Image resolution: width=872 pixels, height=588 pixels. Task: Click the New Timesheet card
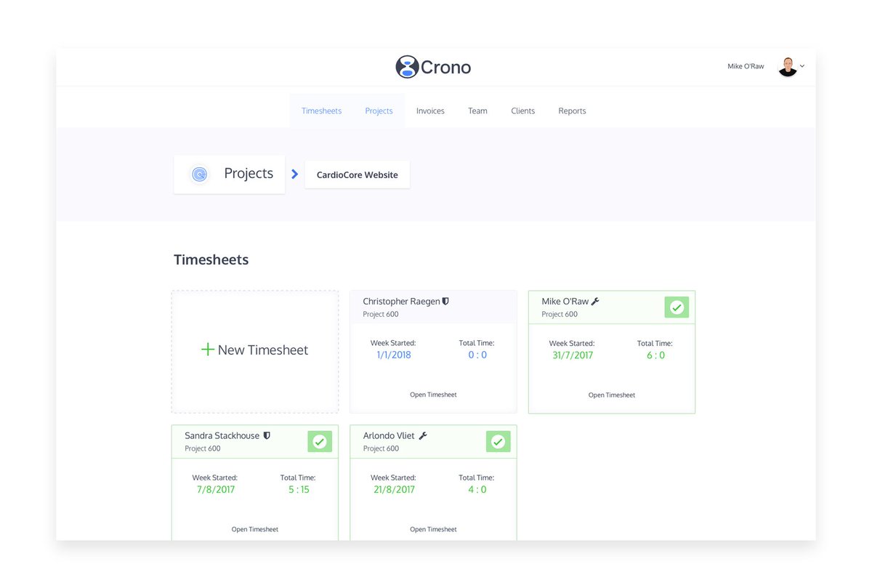point(254,350)
